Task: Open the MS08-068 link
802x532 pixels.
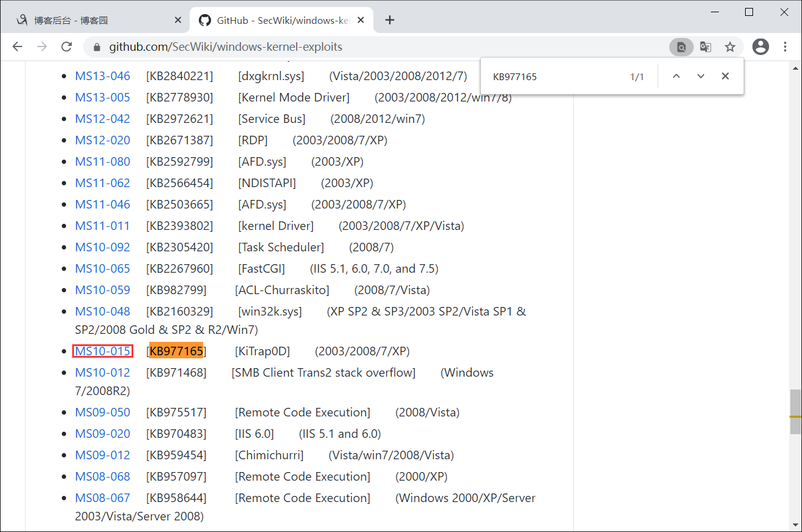Action: click(x=103, y=476)
